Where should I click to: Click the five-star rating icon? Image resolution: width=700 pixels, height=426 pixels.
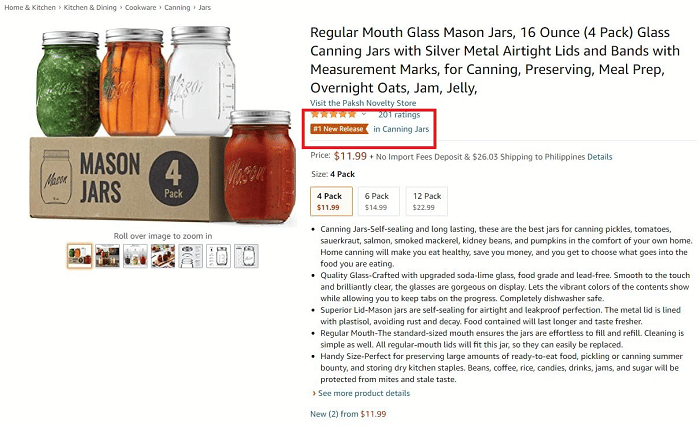pyautogui.click(x=333, y=115)
